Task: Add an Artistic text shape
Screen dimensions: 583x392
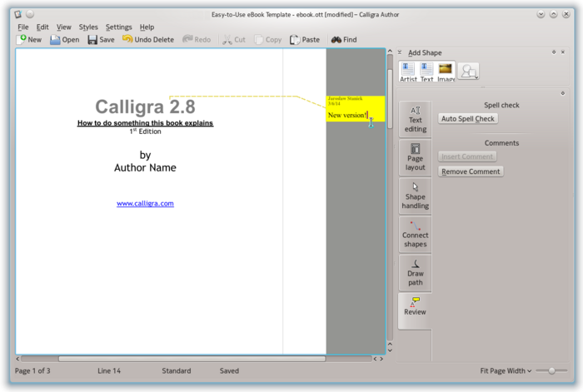Action: coord(408,72)
